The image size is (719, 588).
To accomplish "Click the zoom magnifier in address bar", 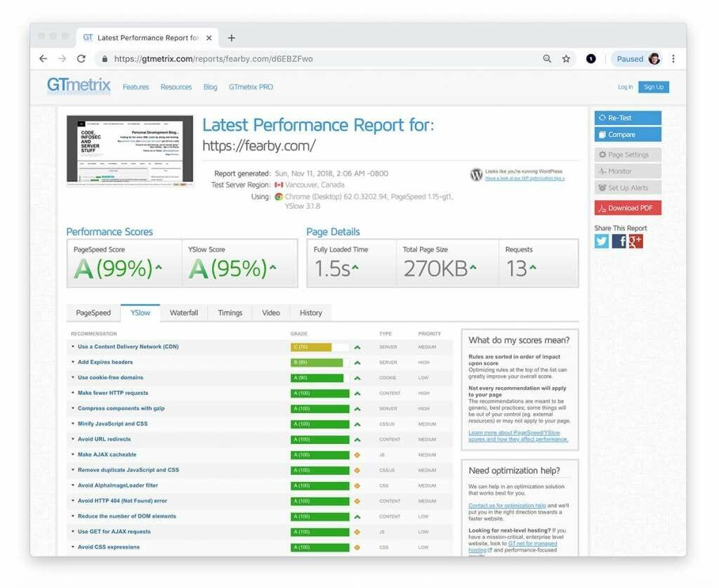I will tap(547, 59).
